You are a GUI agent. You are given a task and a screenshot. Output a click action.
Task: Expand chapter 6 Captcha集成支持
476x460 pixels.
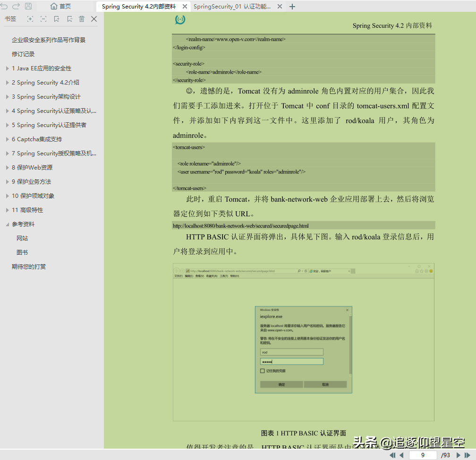(7, 139)
